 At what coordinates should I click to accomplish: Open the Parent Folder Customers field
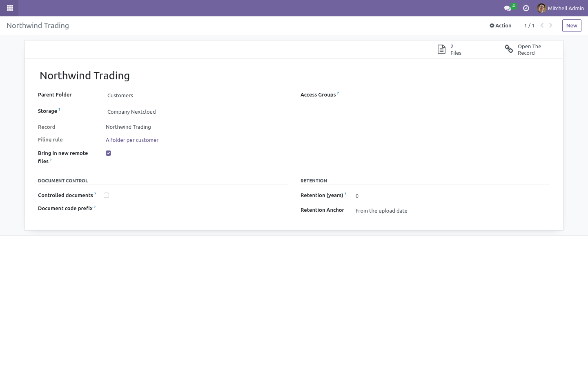(196, 95)
